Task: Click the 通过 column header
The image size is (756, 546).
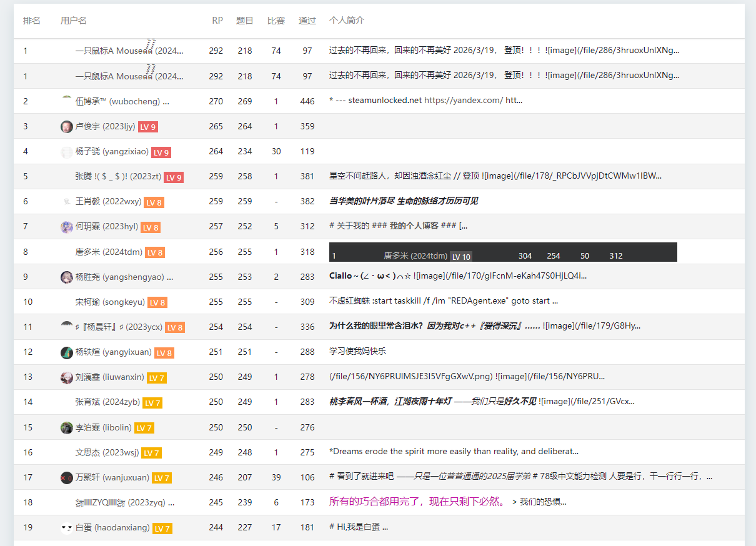Action: point(307,21)
